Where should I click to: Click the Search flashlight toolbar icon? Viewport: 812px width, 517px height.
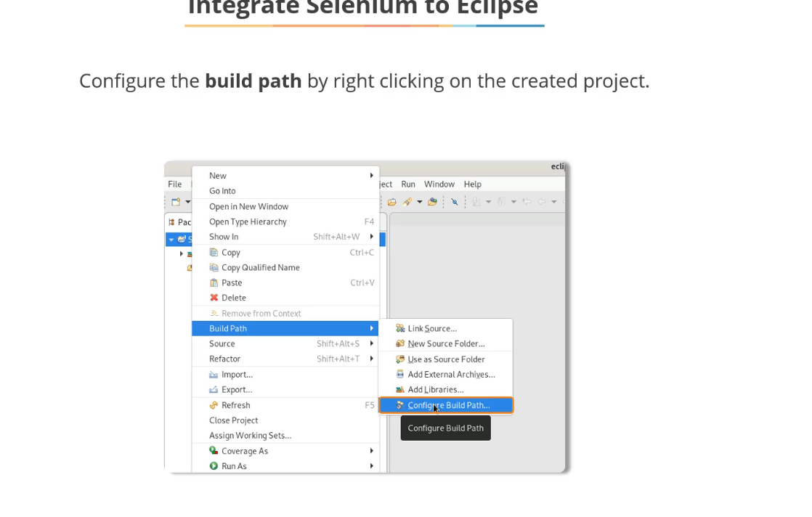407,202
